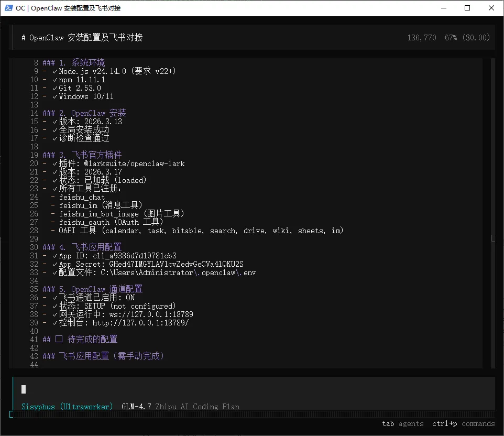Click heading '### 1. 系统环境'
The height and width of the screenshot is (436, 504).
(x=73, y=62)
